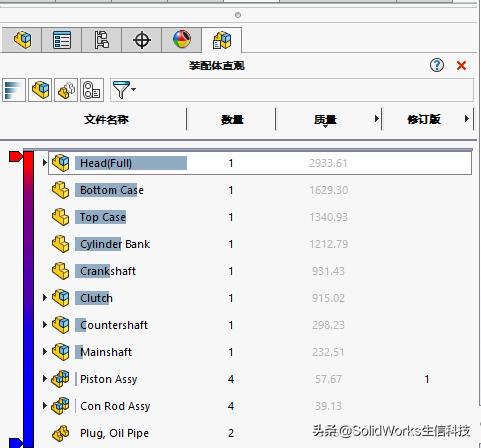481x448 pixels.
Task: Click the panel splitter dot handle
Action: click(238, 15)
